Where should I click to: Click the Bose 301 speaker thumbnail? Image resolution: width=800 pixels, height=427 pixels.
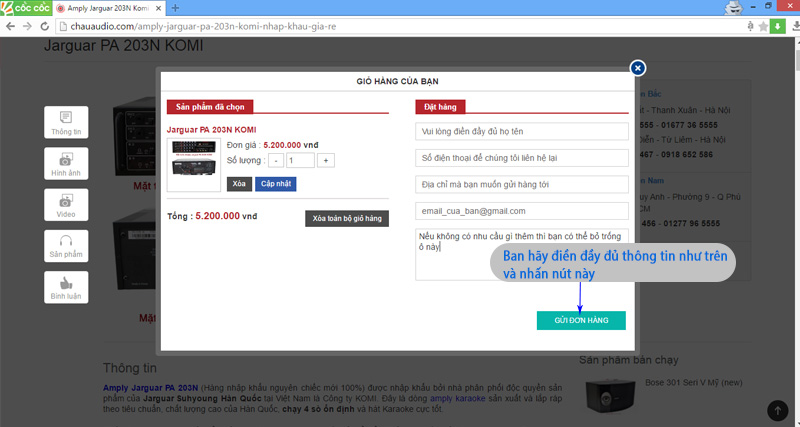tap(610, 396)
